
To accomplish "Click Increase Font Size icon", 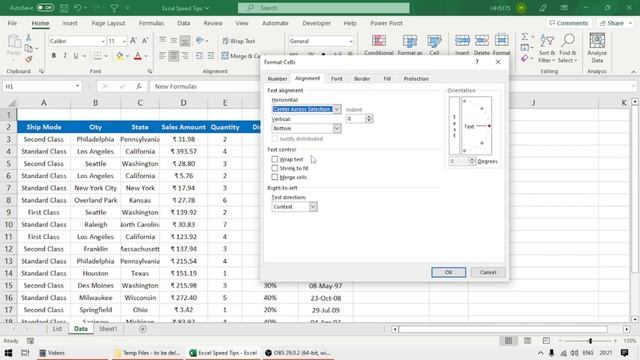I will click(133, 41).
